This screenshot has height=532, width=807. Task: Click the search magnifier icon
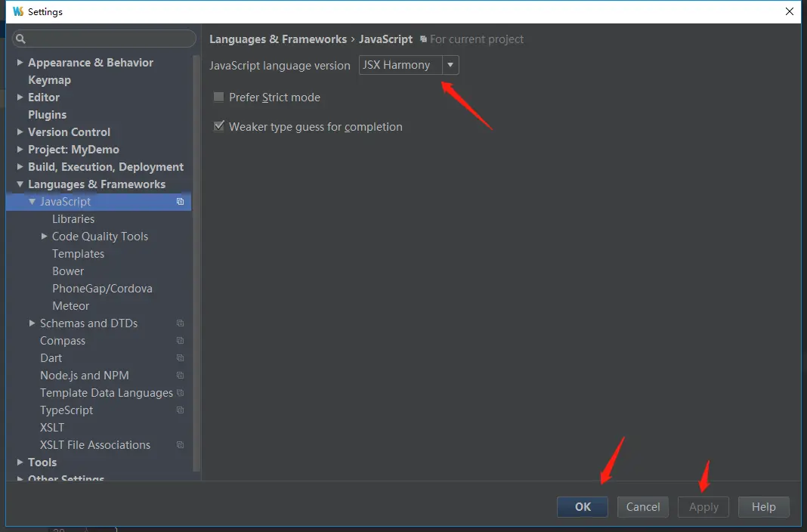20,39
